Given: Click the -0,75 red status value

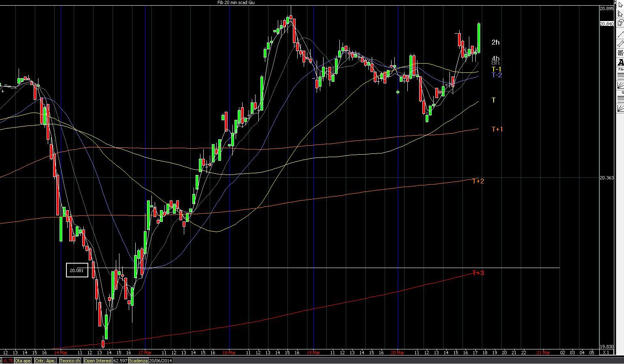Looking at the screenshot, I should [8, 361].
